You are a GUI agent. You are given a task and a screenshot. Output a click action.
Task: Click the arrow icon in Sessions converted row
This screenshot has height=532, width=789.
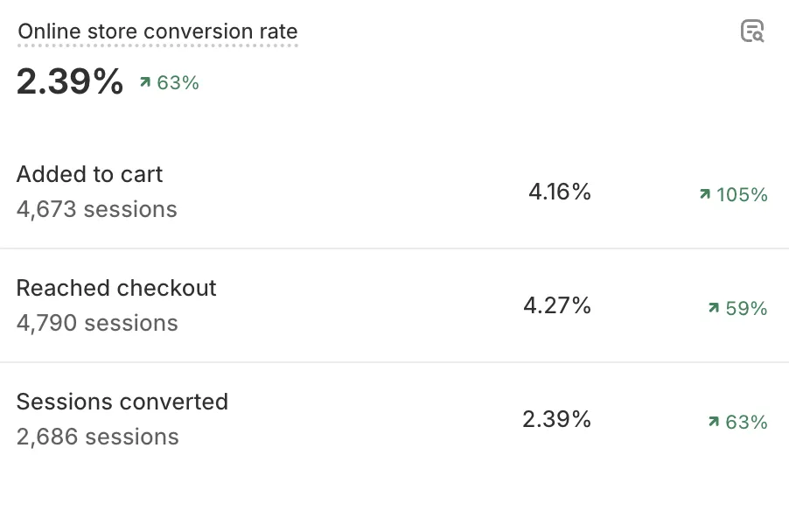pos(714,422)
